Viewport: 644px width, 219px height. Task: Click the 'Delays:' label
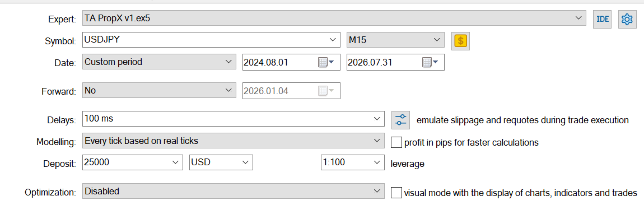(62, 120)
